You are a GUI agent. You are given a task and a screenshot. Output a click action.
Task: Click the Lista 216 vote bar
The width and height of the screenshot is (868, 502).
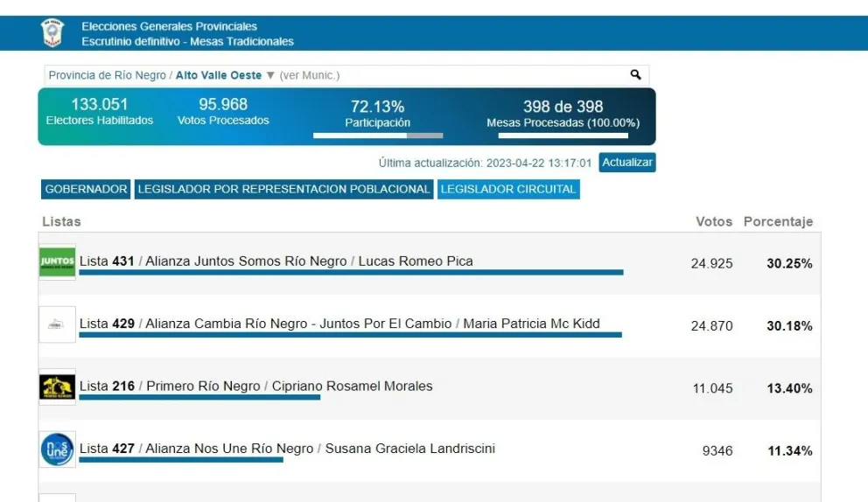pos(199,397)
